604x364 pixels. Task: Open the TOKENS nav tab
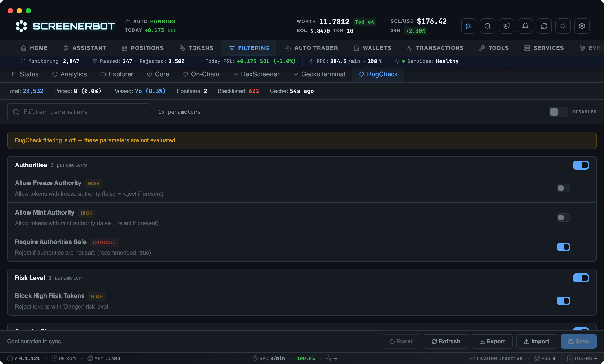click(196, 48)
